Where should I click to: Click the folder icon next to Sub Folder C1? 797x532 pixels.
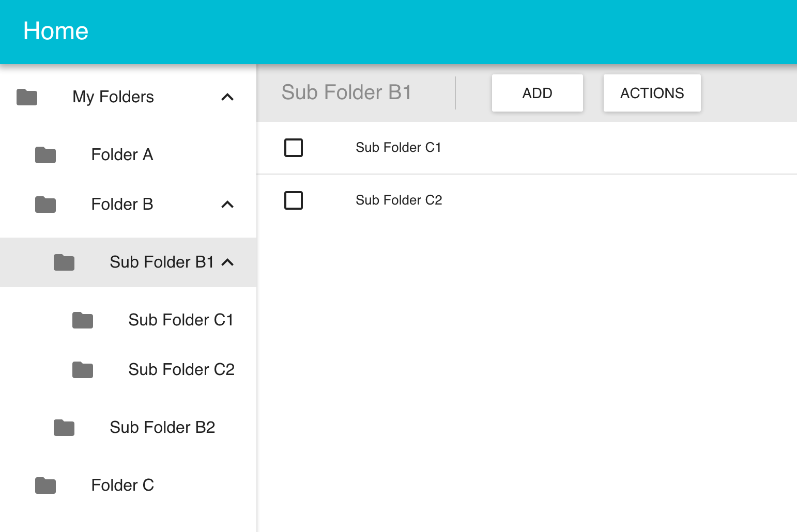click(x=83, y=320)
